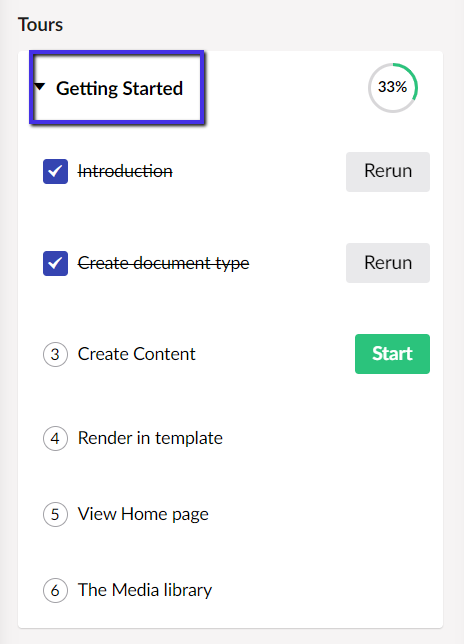Select the Create Content step label
This screenshot has height=644, width=464.
click(x=137, y=354)
